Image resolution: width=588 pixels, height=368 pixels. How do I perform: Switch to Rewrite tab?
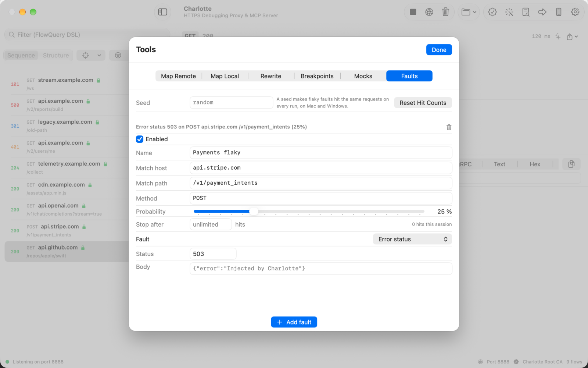point(271,76)
